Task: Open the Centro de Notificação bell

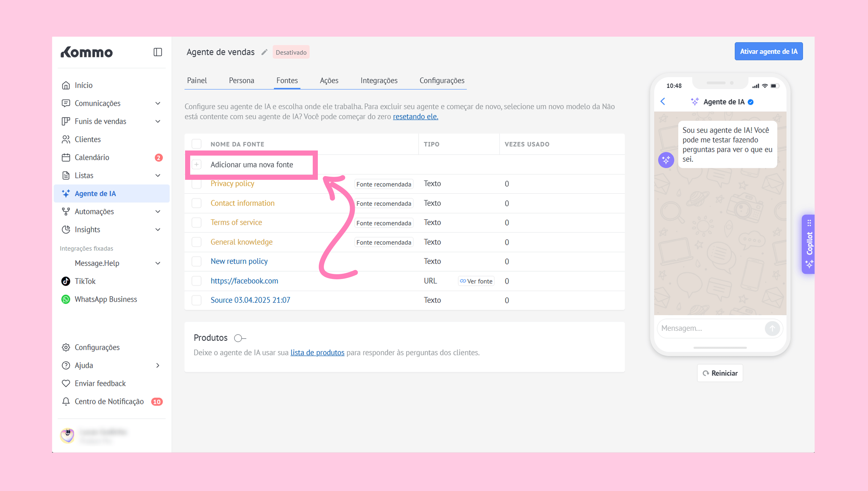Action: click(66, 402)
